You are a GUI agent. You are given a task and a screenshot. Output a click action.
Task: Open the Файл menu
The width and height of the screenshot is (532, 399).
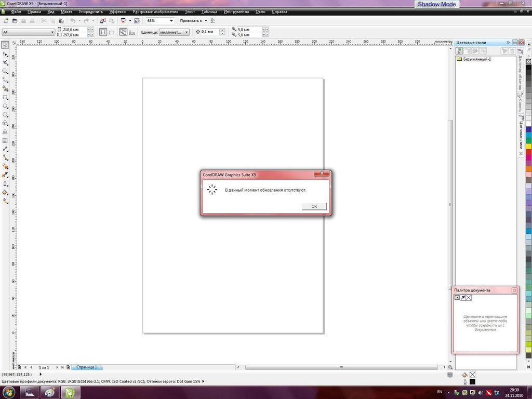pyautogui.click(x=16, y=11)
